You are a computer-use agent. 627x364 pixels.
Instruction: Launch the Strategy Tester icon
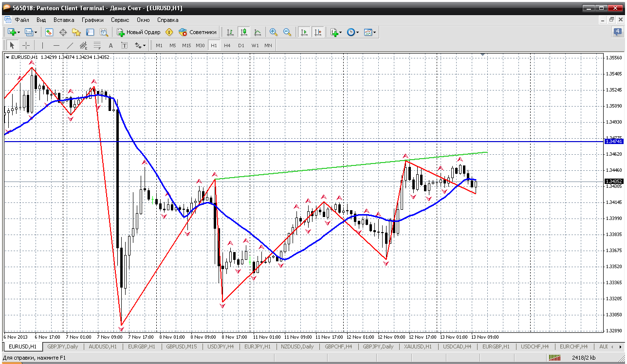tap(104, 32)
